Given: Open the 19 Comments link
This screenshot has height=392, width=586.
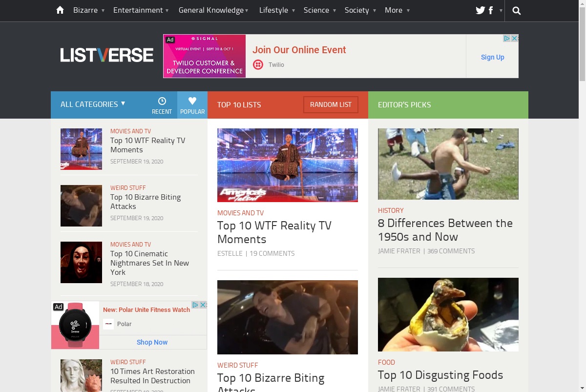Looking at the screenshot, I should tap(272, 253).
